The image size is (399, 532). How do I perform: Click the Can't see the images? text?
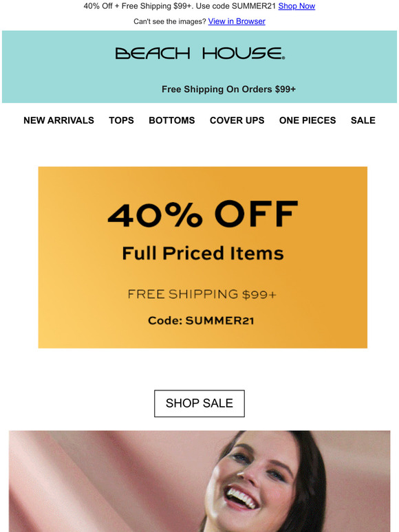(x=170, y=21)
